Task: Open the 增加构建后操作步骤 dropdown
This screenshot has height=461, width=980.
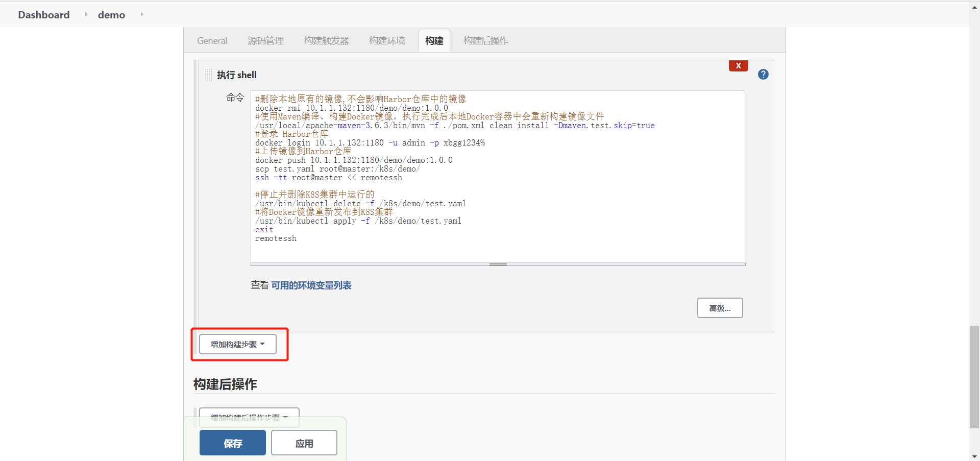Action: (x=249, y=418)
